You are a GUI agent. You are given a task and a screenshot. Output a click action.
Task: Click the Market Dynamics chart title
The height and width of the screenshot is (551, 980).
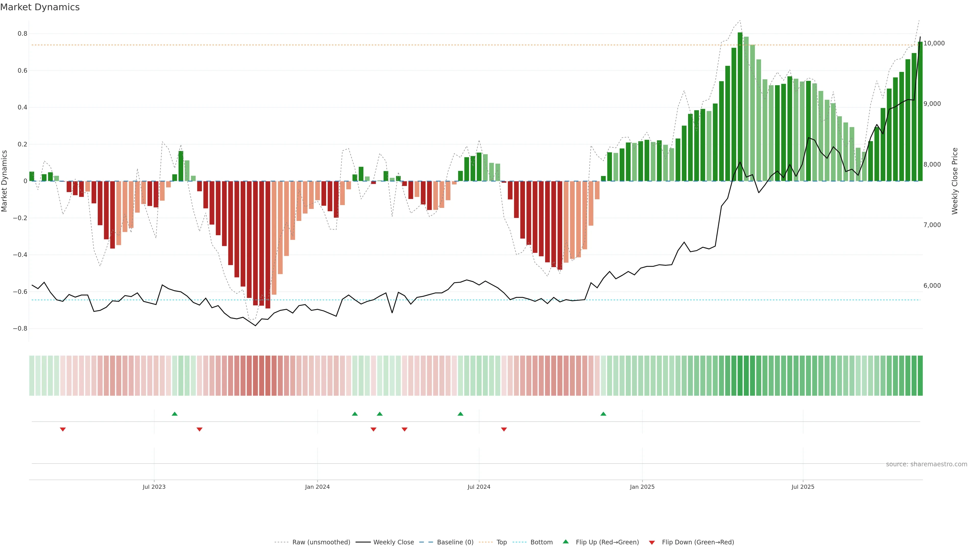pyautogui.click(x=40, y=7)
